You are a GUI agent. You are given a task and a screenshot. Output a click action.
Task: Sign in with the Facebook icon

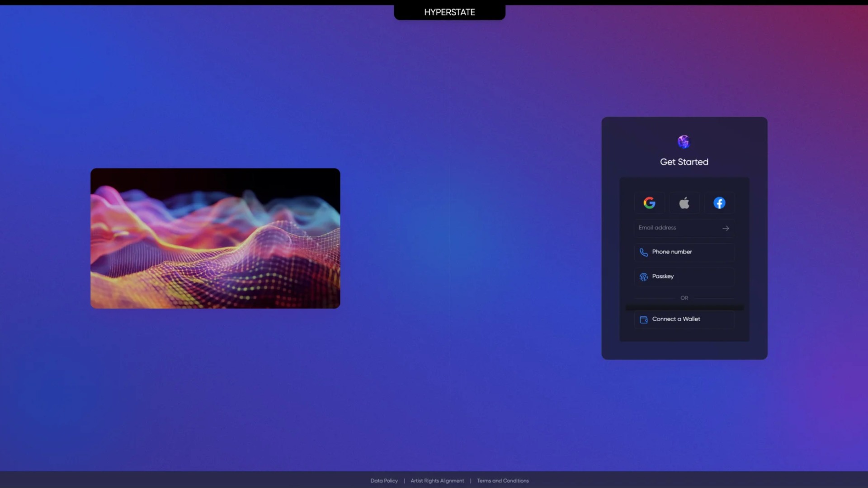(719, 203)
